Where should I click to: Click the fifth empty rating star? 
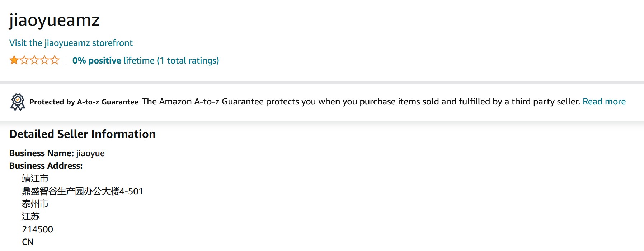55,60
